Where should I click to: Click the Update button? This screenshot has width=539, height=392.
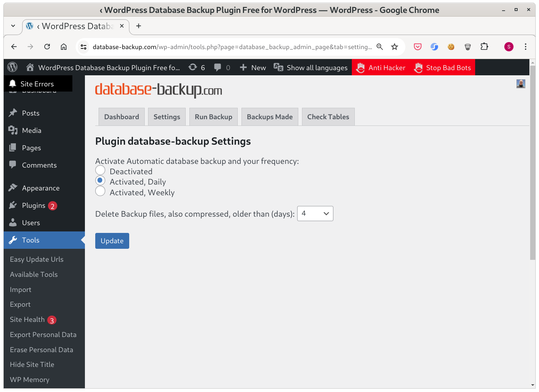click(x=112, y=241)
